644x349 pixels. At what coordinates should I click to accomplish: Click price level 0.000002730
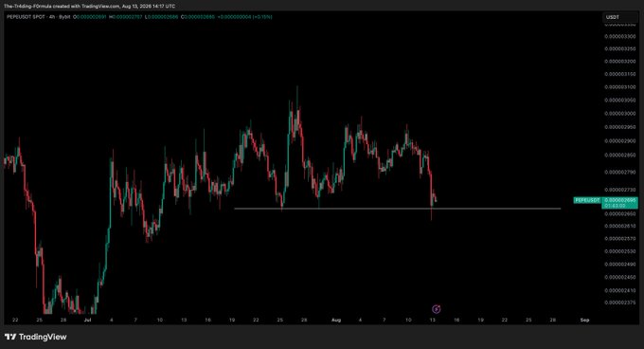[x=620, y=190]
